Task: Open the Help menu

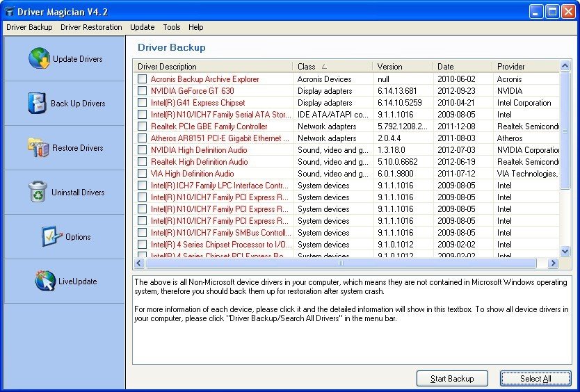Action: 195,27
